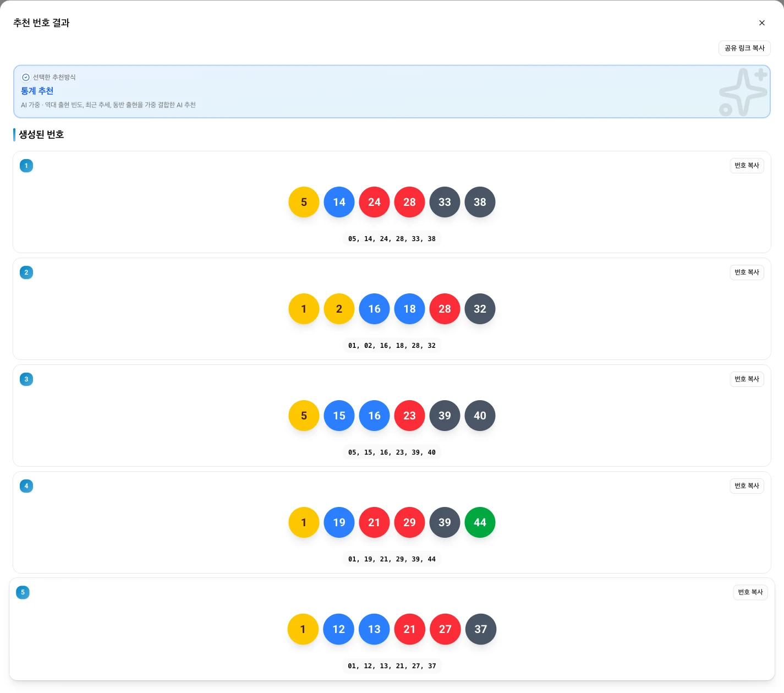This screenshot has width=784, height=693.
Task: Click set 3's 번호 복사 button
Action: point(747,379)
